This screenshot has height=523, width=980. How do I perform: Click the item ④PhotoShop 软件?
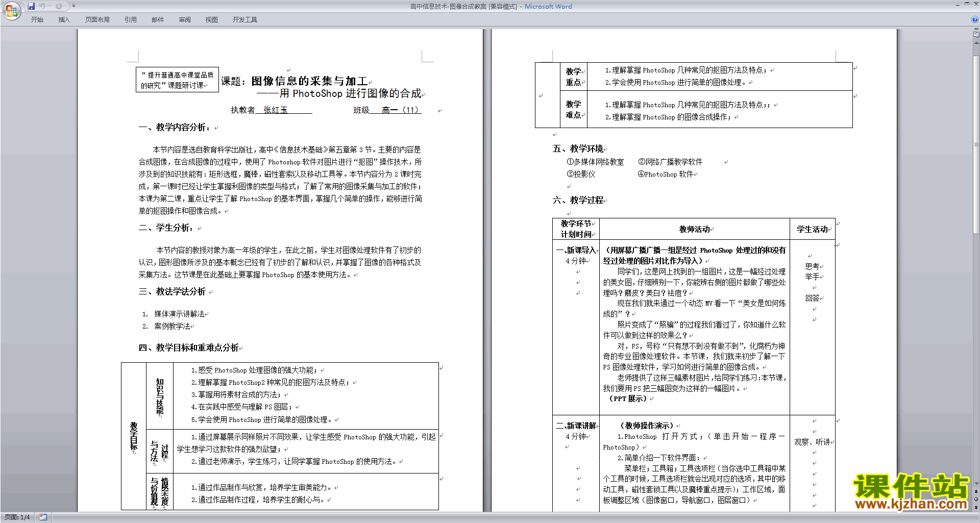coord(666,174)
